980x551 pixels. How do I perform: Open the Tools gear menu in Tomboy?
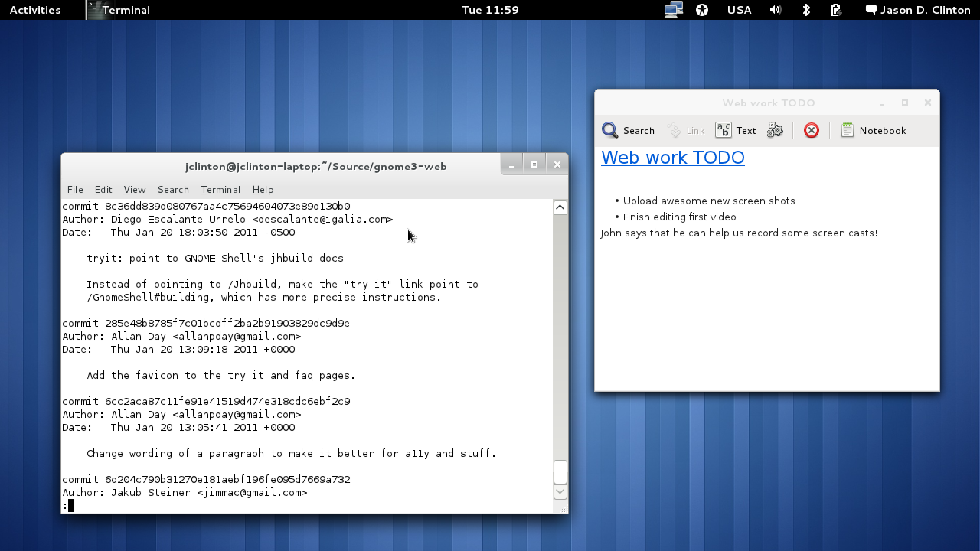[775, 130]
